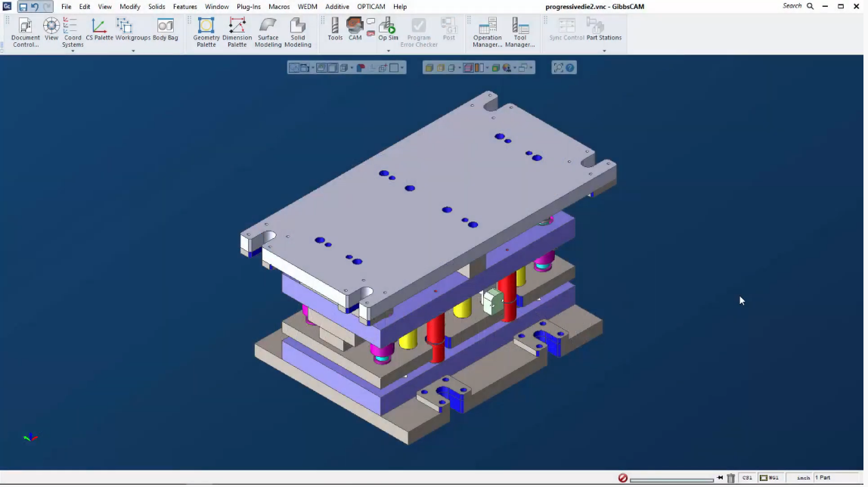Launch Op Sim simulation
This screenshot has width=868, height=487.
point(388,29)
